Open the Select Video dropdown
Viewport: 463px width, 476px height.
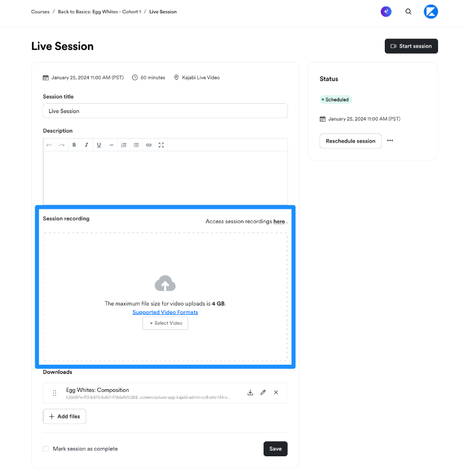(165, 324)
